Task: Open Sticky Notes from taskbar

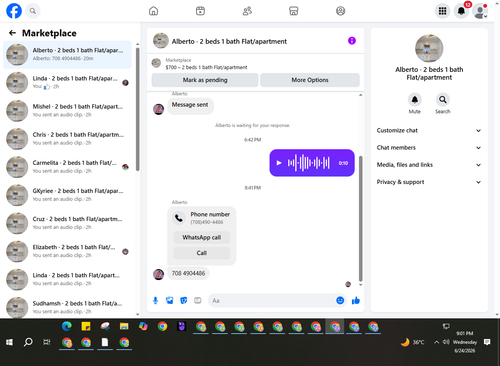Action: click(x=86, y=326)
